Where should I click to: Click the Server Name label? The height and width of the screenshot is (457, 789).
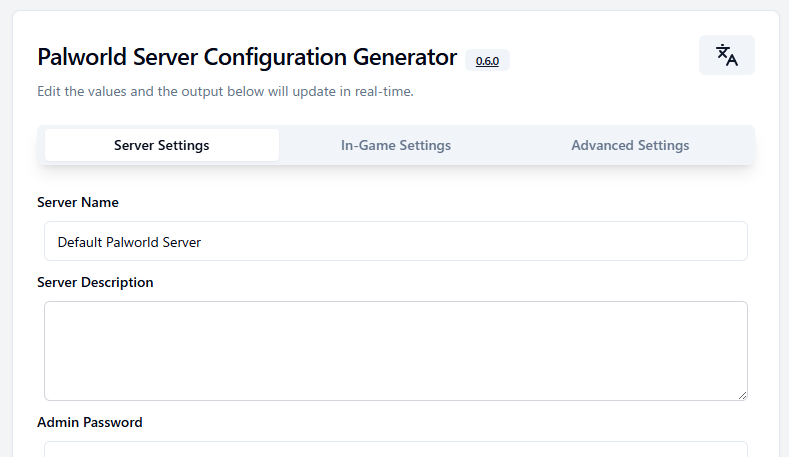pos(78,202)
